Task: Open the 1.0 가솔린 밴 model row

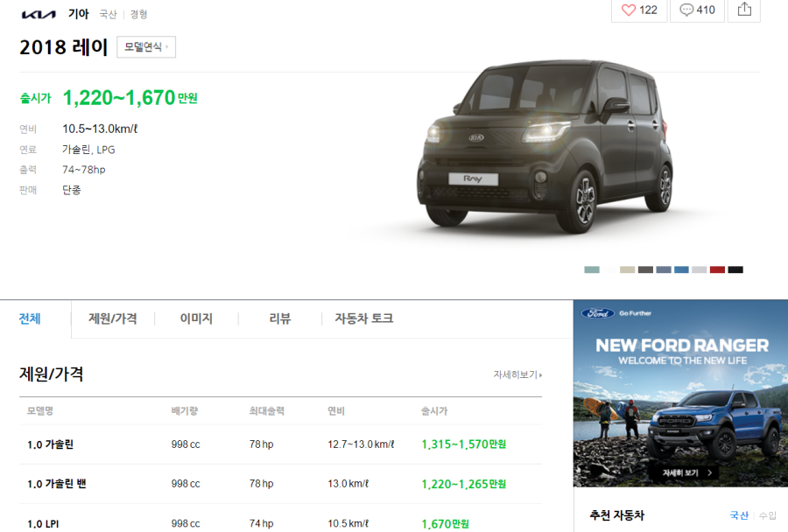Action: [x=280, y=484]
